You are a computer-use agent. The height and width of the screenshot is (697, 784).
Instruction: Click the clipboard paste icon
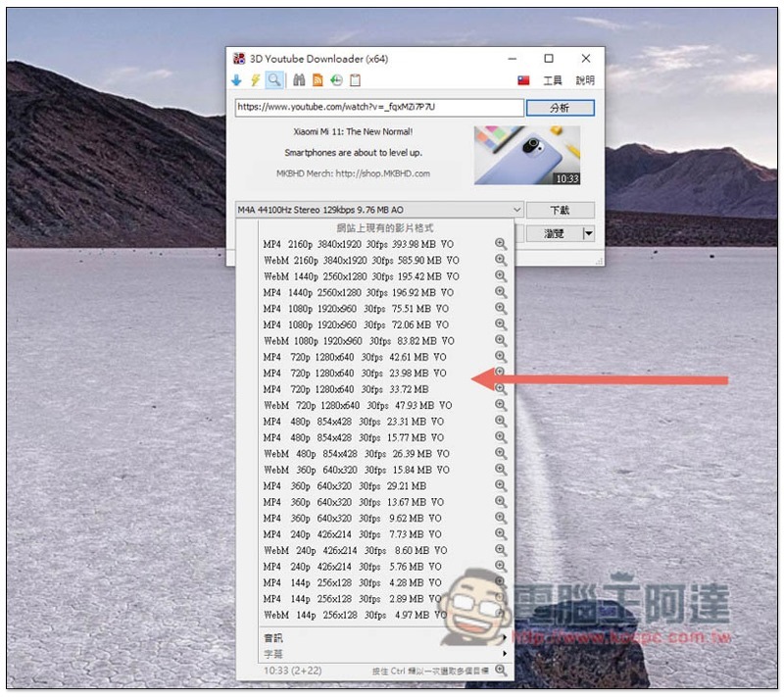355,80
